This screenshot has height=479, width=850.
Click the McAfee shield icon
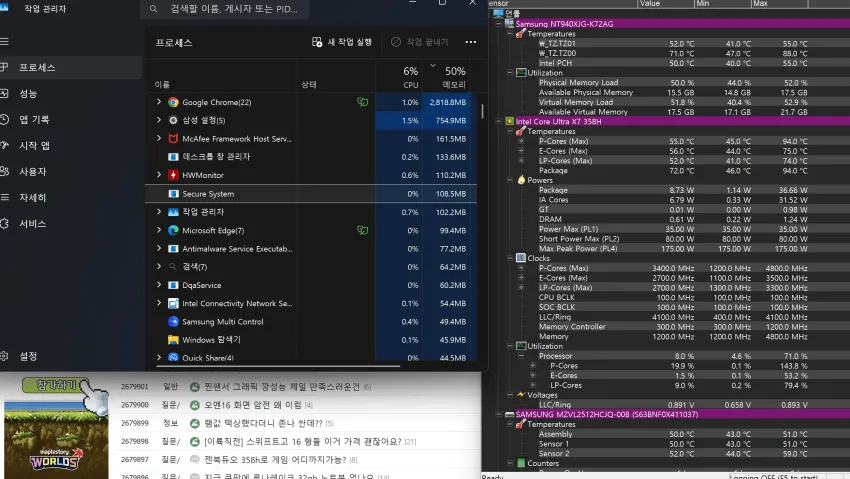coord(173,139)
